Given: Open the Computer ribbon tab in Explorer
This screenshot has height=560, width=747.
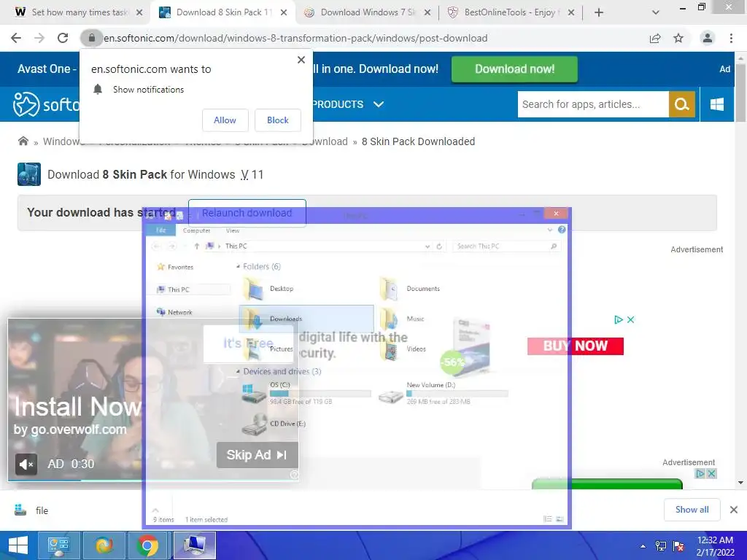Looking at the screenshot, I should tap(197, 230).
